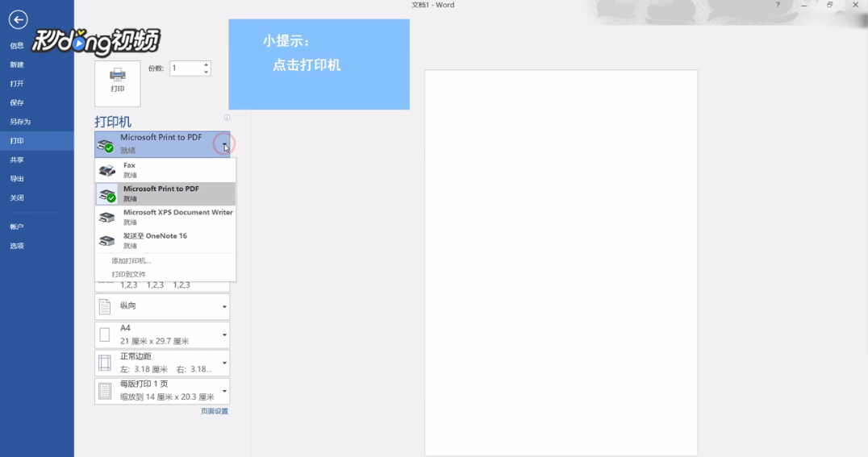868x457 pixels.
Task: Open the A4 paper size dropdown
Action: tap(162, 334)
